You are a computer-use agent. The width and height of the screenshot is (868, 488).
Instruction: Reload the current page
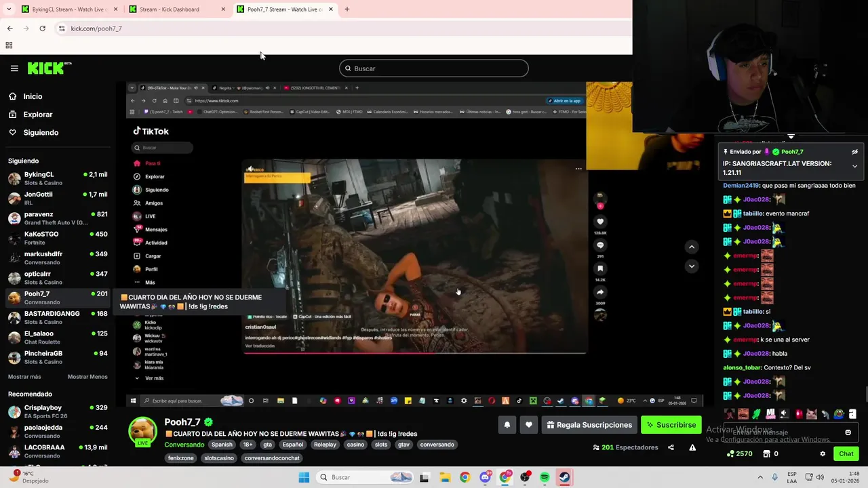point(42,28)
